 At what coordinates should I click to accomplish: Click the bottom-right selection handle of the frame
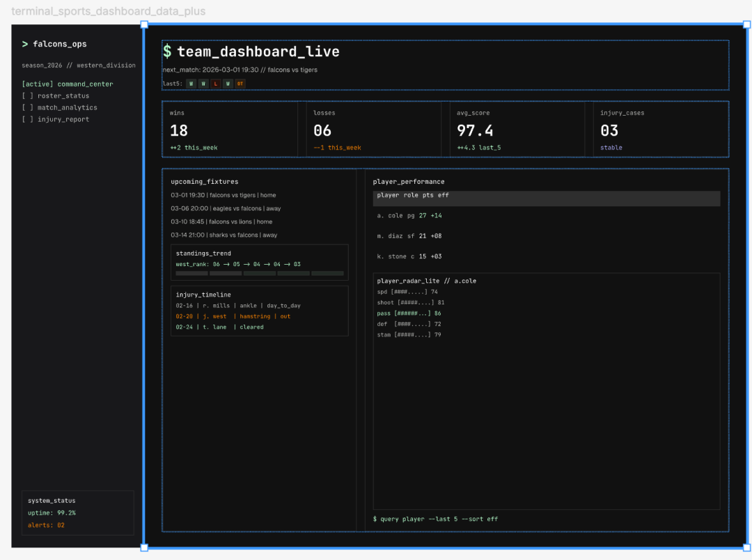(749, 547)
